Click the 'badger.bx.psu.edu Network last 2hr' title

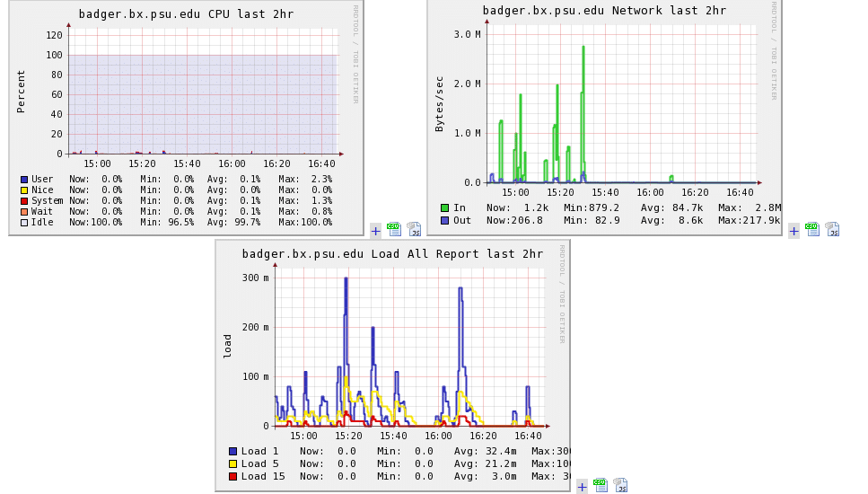click(604, 11)
